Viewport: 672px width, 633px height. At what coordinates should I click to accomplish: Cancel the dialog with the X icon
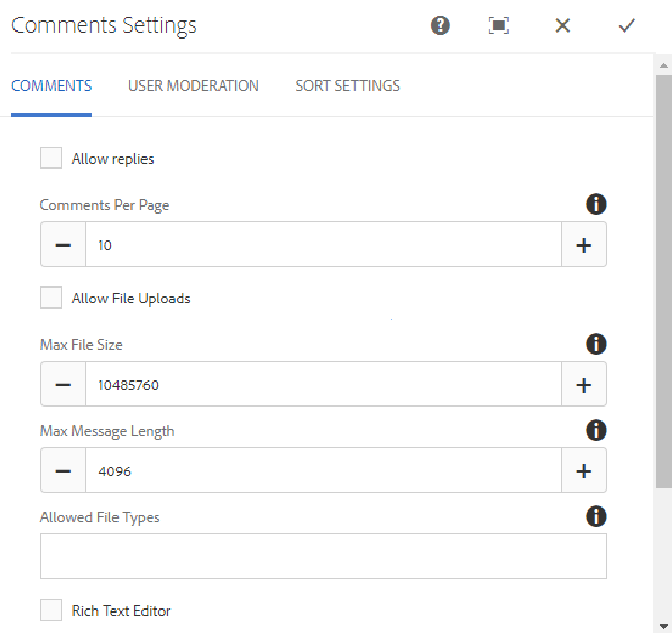(x=562, y=26)
